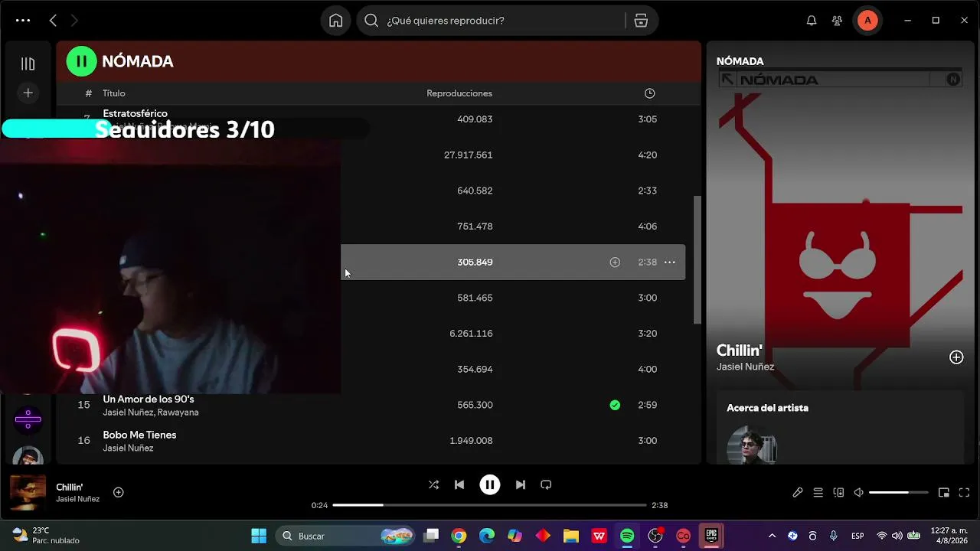Open the now-playing cover thumbnail in player bar
Viewport: 980px width, 551px height.
28,493
